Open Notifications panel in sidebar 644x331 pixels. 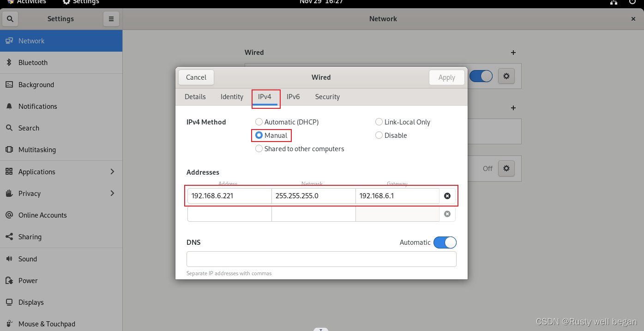(x=61, y=106)
